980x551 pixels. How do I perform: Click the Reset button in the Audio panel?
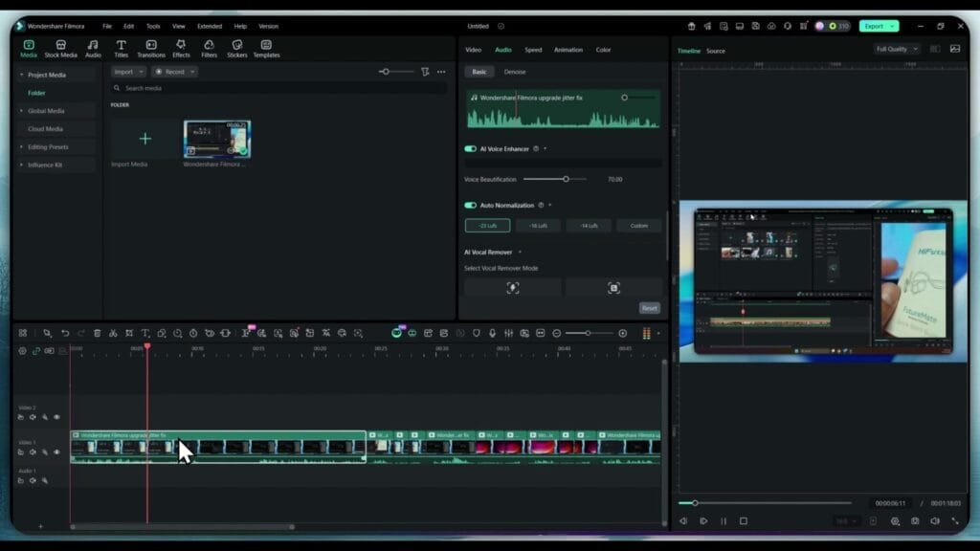pyautogui.click(x=650, y=308)
